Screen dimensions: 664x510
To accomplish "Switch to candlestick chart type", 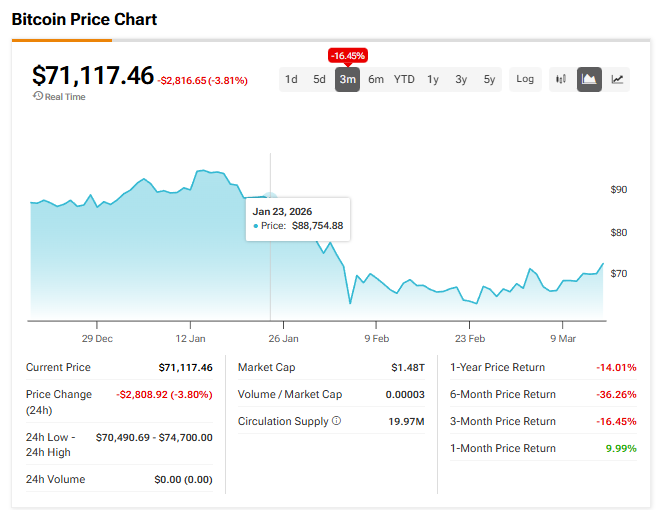I will [561, 79].
